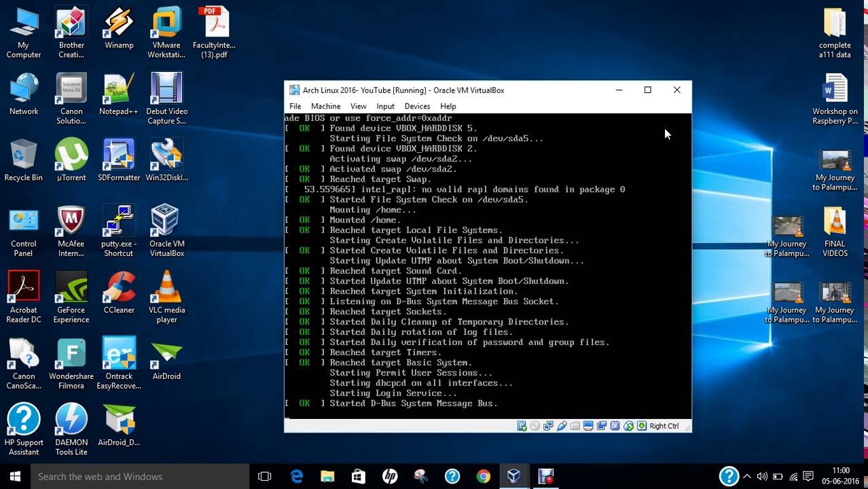This screenshot has width=868, height=489.
Task: Open the Windows Store from the taskbar
Action: (359, 477)
